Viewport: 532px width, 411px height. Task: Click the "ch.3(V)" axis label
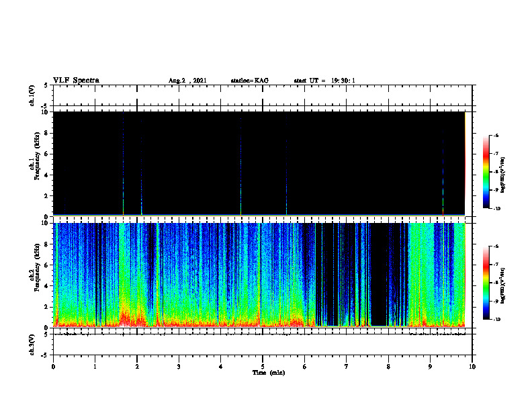pyautogui.click(x=32, y=345)
